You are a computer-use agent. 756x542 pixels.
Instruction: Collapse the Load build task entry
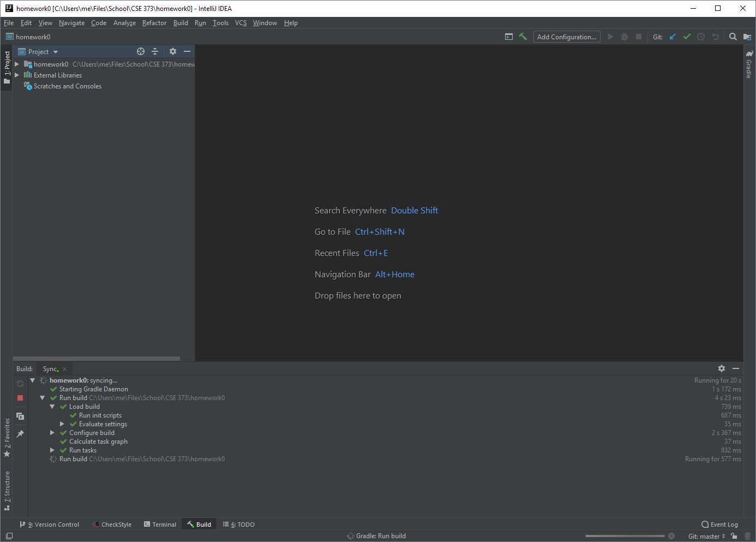coord(52,406)
